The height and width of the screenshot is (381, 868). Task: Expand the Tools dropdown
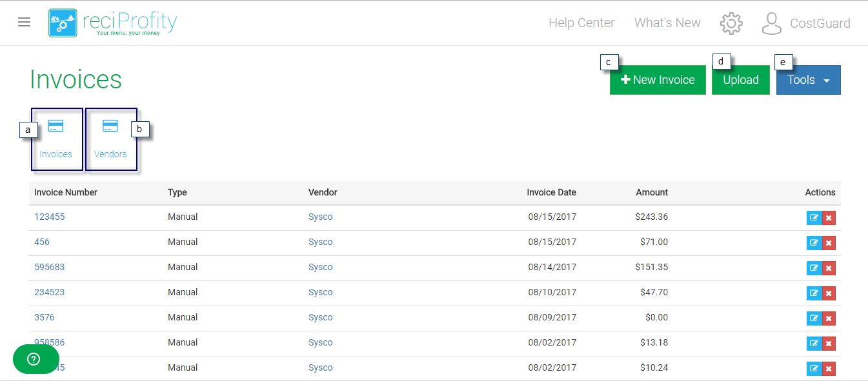[808, 80]
